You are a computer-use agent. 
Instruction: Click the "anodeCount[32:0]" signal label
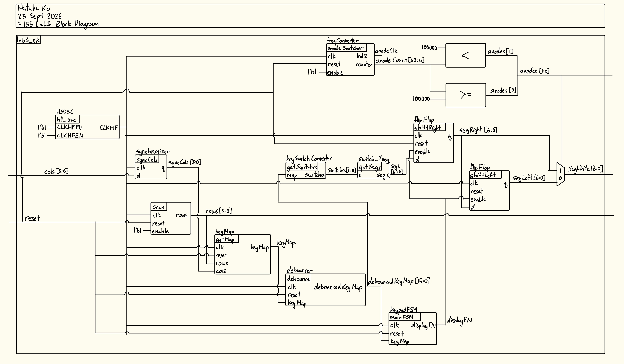400,60
